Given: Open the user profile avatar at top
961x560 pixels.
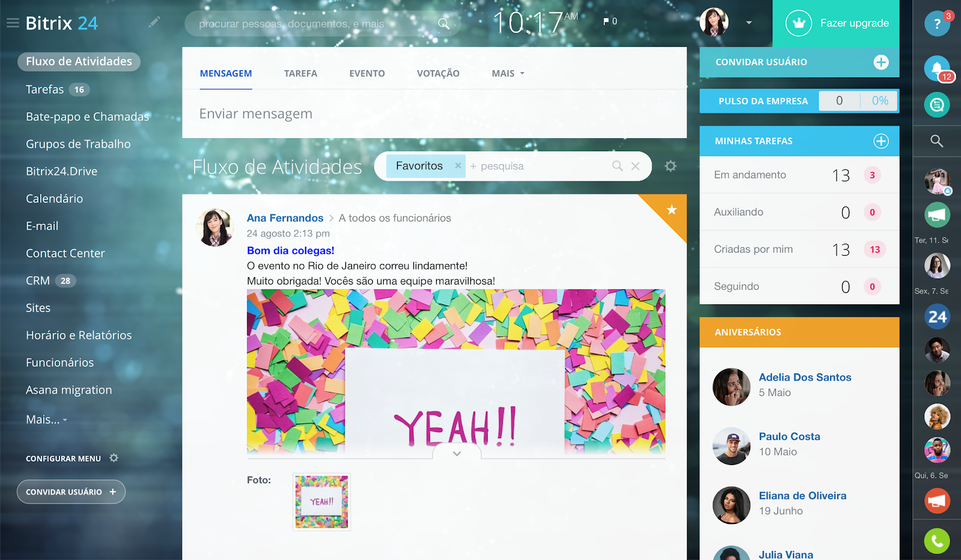Looking at the screenshot, I should coord(714,22).
